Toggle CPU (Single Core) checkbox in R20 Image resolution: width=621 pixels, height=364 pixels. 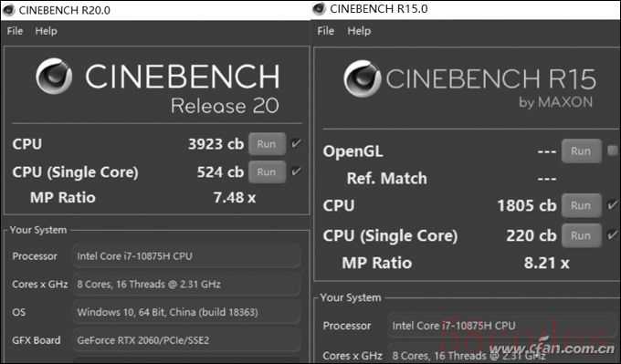(x=296, y=172)
